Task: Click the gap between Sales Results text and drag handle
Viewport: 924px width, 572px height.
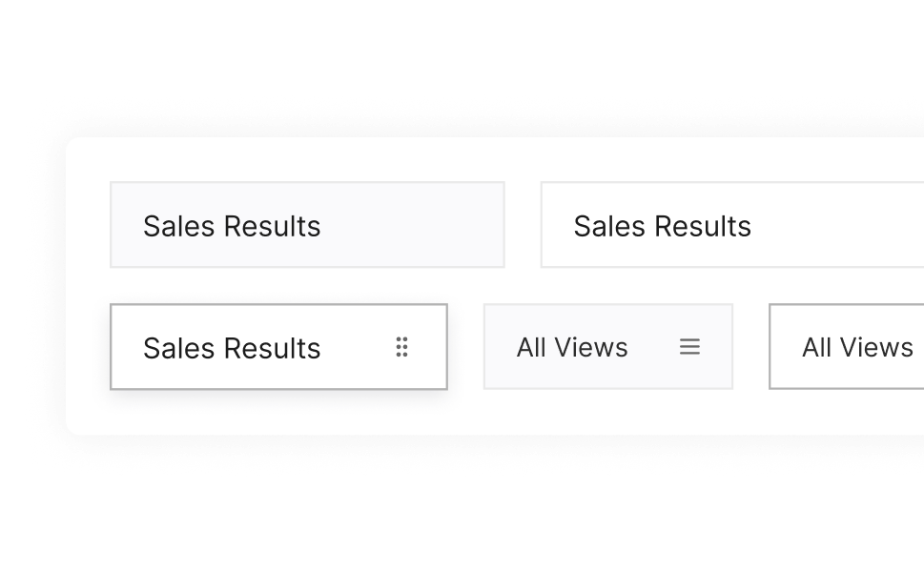Action: pyautogui.click(x=358, y=347)
